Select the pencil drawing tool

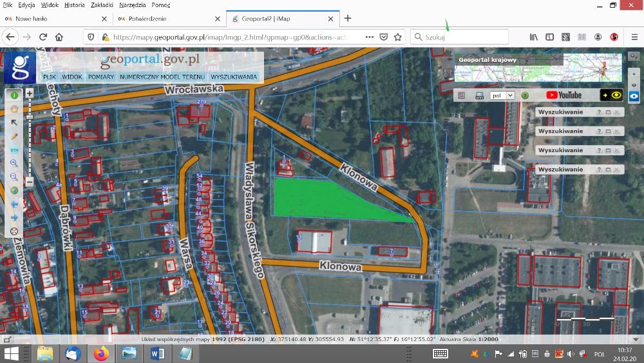(14, 137)
